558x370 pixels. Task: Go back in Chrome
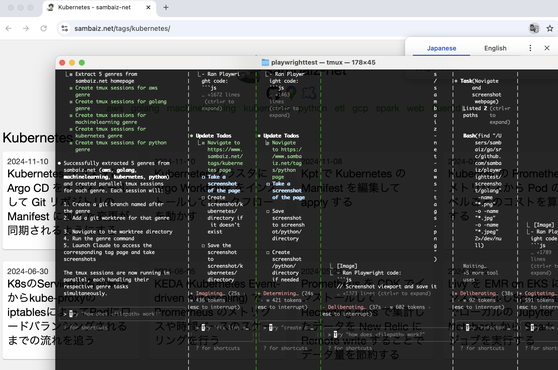tap(9, 28)
